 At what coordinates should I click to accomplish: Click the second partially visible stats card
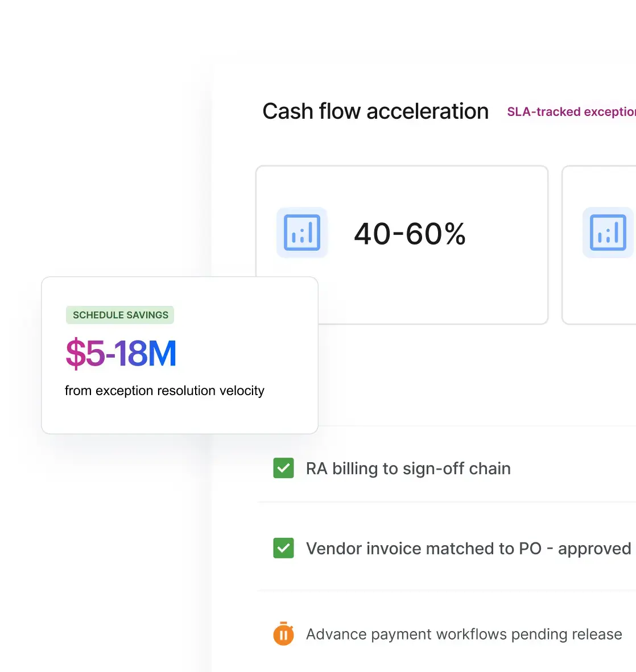pos(599,245)
